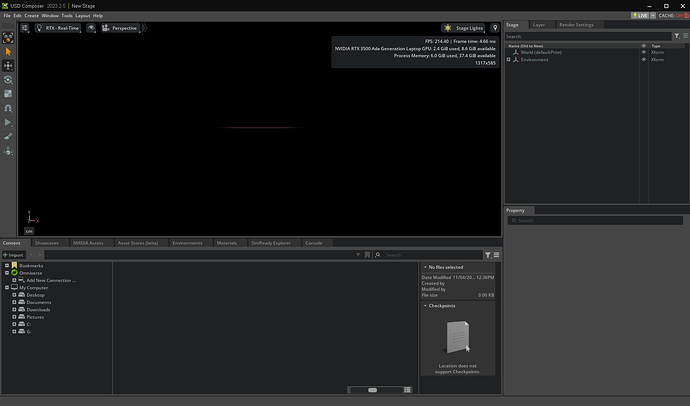The width and height of the screenshot is (690, 406).
Task: Click the forward navigation arrow in Content
Action: click(40, 255)
